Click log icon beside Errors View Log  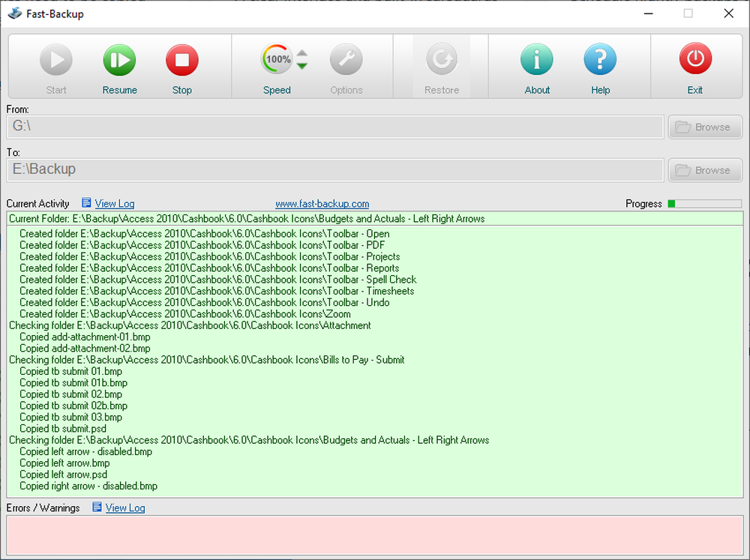click(97, 507)
